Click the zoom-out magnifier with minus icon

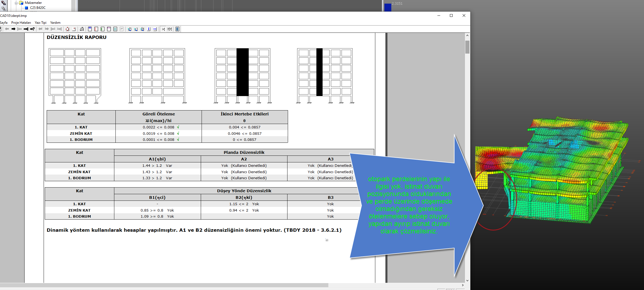[136, 29]
